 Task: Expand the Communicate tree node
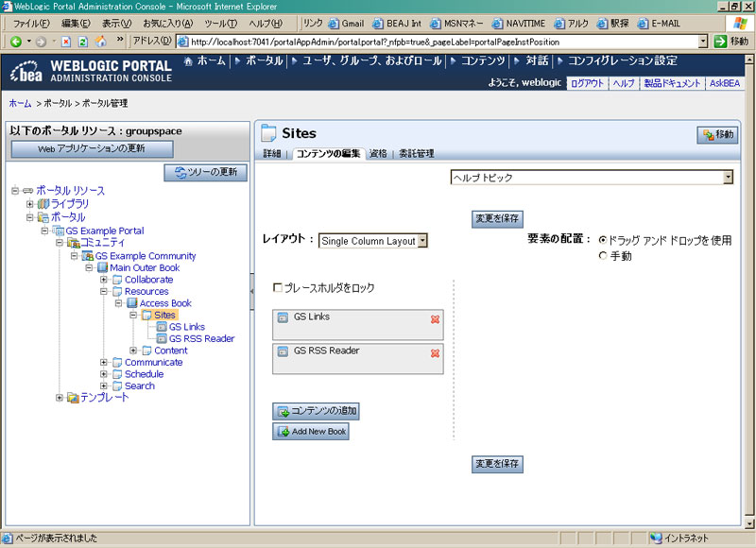click(x=104, y=363)
